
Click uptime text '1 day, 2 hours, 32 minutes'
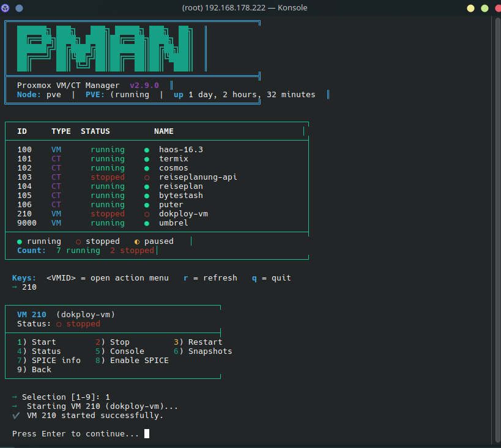tap(252, 95)
